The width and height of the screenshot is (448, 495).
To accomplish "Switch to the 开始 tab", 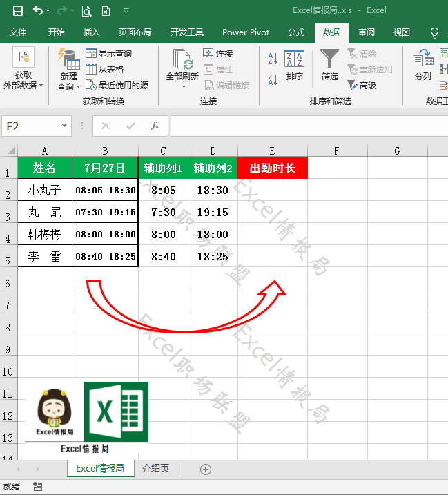I will (56, 32).
